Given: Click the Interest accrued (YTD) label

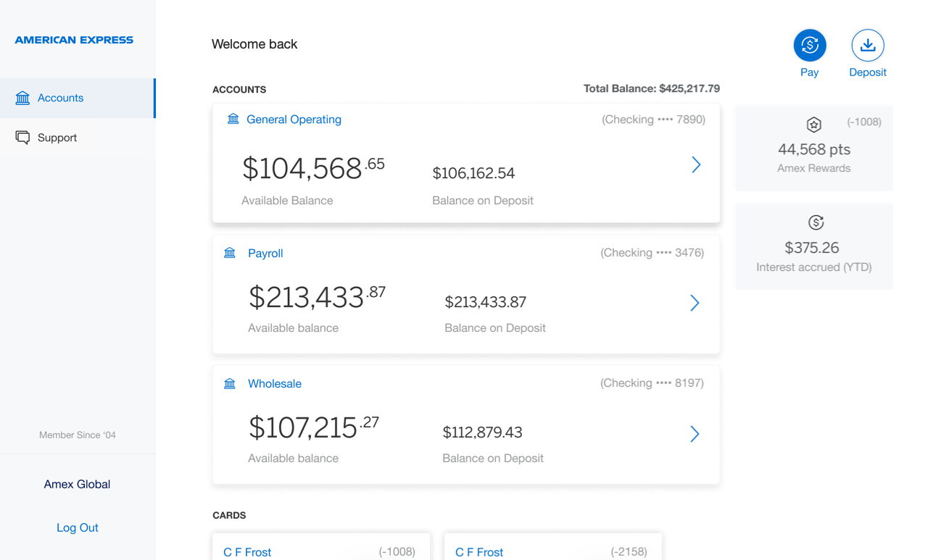Looking at the screenshot, I should pos(814,267).
